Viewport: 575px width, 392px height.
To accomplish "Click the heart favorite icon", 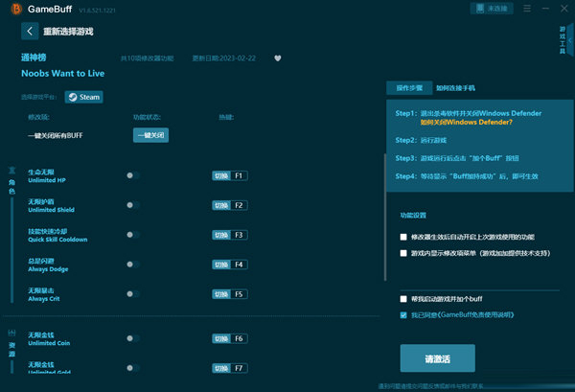I will [x=278, y=58].
